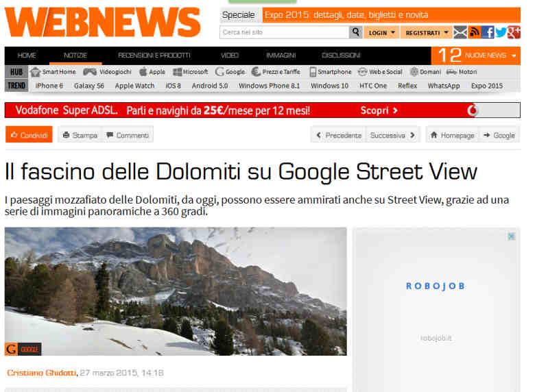Viewport: 535px width, 392px height.
Task: Open the Windows Phone 8.1 trend link
Action: (x=269, y=86)
